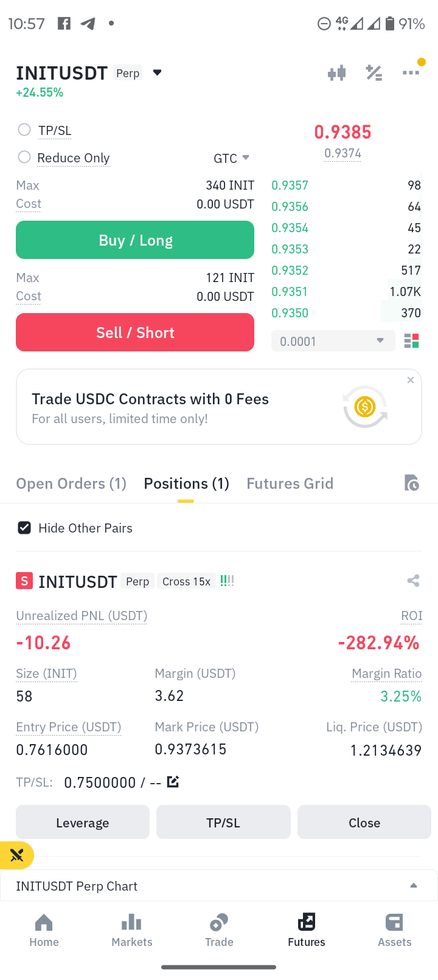Share the INITUSDT position

coord(413,581)
